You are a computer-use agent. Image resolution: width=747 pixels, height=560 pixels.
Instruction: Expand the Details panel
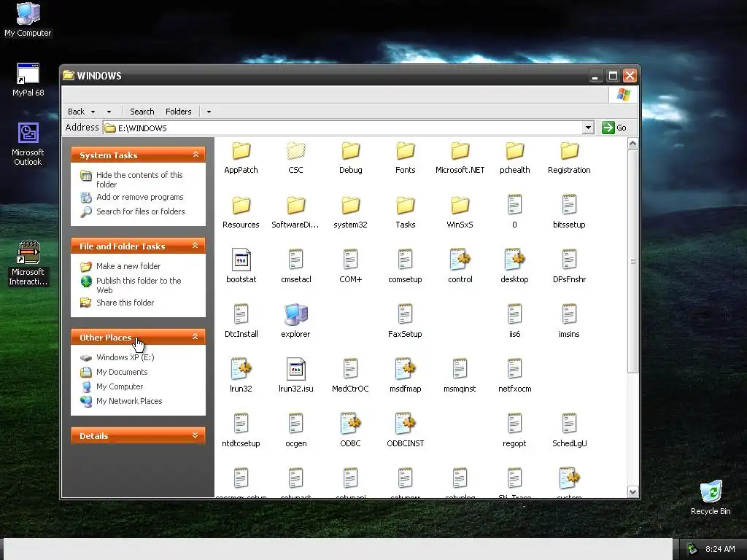(x=196, y=435)
